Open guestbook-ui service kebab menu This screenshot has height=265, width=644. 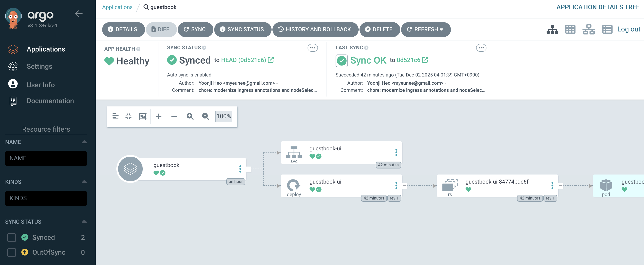[396, 152]
